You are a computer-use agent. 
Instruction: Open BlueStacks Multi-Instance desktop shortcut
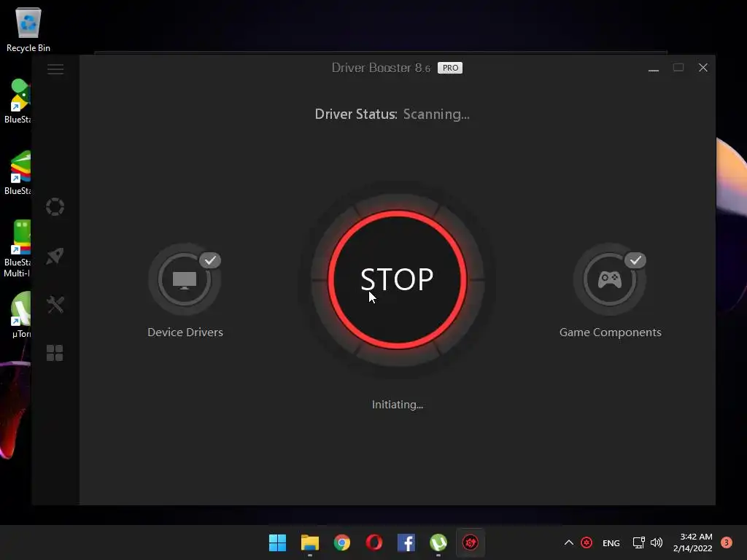click(18, 249)
